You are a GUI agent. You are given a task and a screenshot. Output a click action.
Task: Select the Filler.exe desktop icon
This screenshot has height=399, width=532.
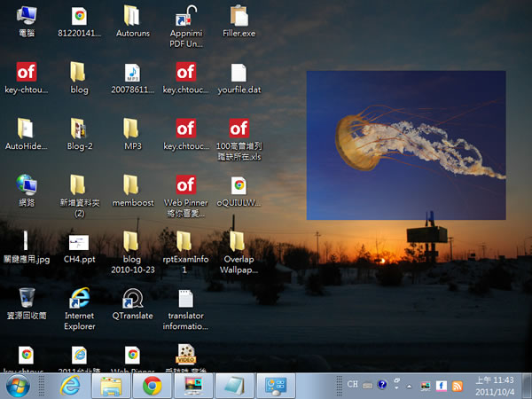coord(239,17)
